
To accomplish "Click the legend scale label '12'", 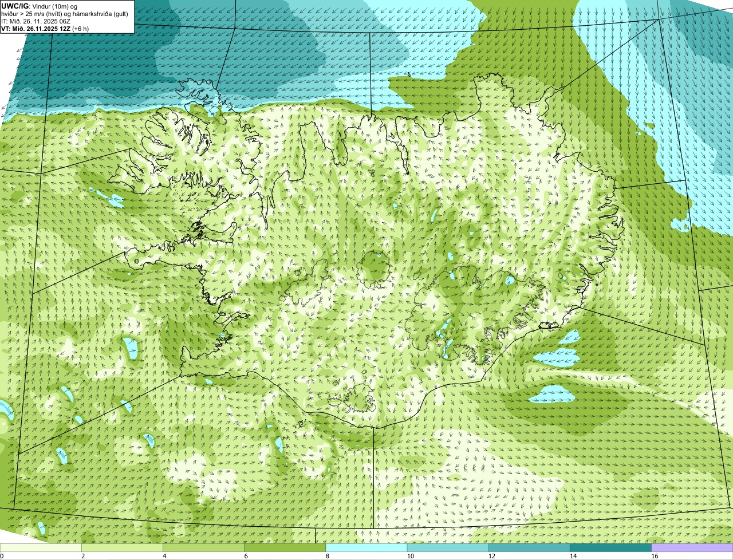I will click(x=491, y=556).
